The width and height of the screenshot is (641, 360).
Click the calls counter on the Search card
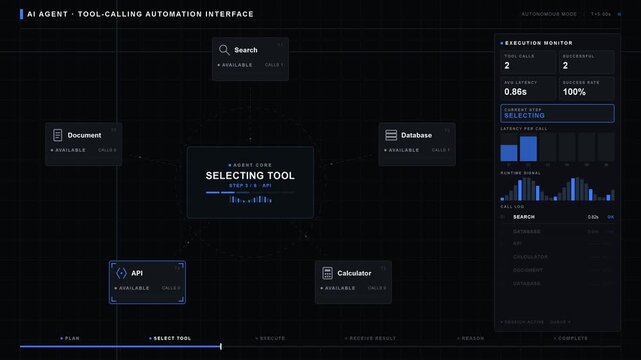point(274,65)
